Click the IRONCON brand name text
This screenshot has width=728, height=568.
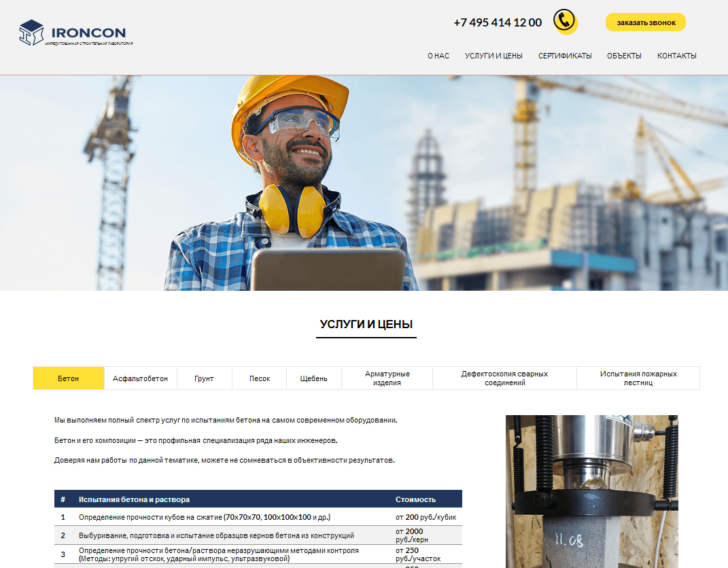tap(88, 33)
